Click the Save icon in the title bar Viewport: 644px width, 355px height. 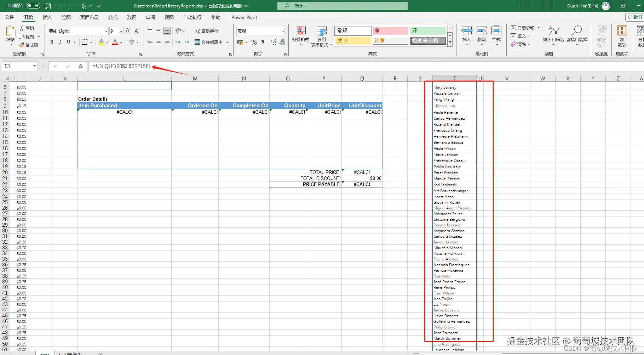[x=48, y=6]
